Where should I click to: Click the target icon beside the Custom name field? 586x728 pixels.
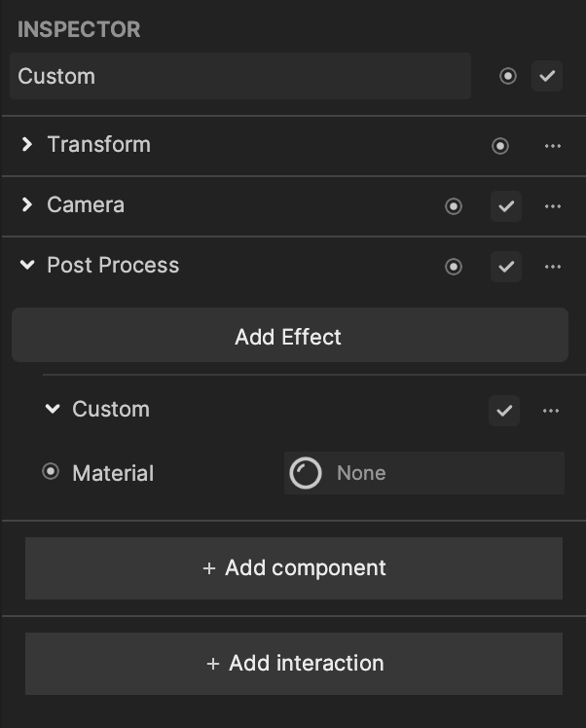(x=507, y=76)
